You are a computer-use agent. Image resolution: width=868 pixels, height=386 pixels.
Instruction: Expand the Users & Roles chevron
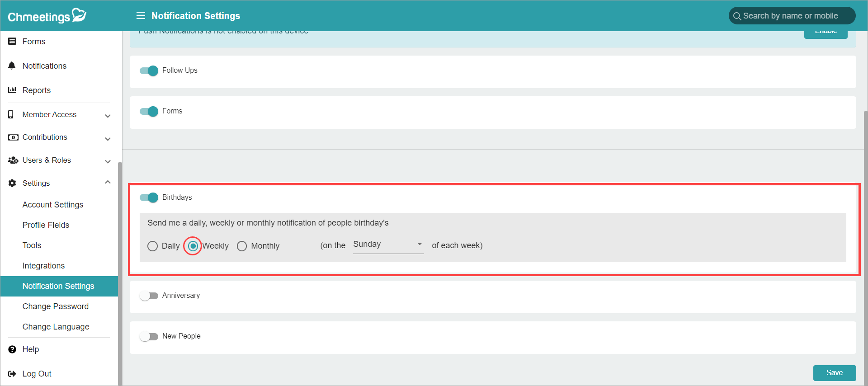click(x=108, y=161)
